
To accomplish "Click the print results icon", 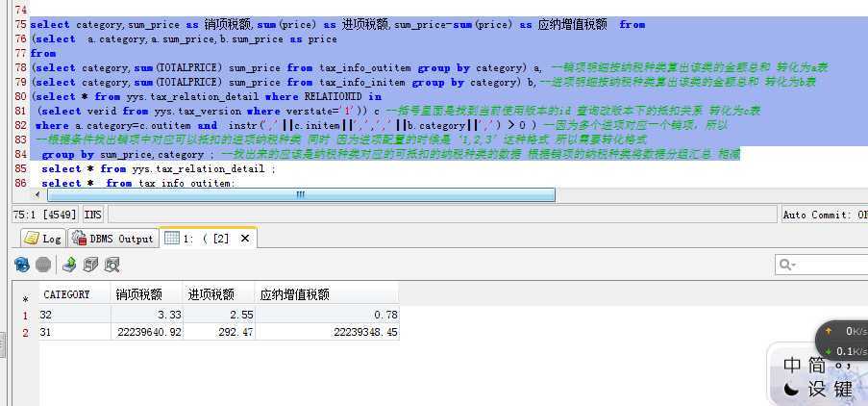I will 90,266.
